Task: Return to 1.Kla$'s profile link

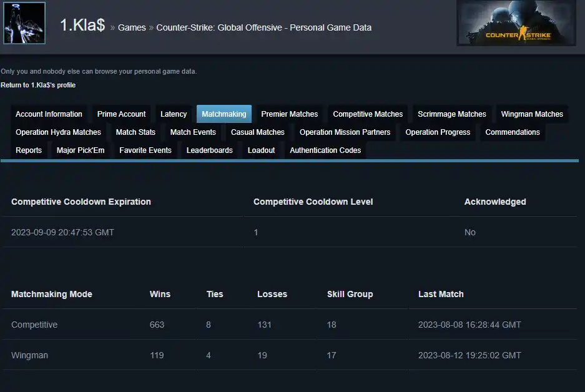Action: 38,85
